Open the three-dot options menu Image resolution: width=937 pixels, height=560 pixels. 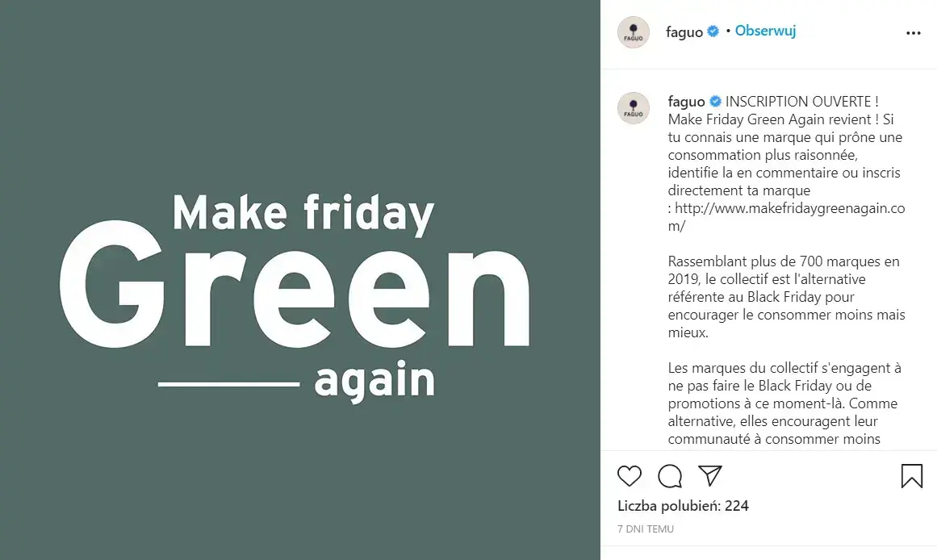click(x=913, y=32)
